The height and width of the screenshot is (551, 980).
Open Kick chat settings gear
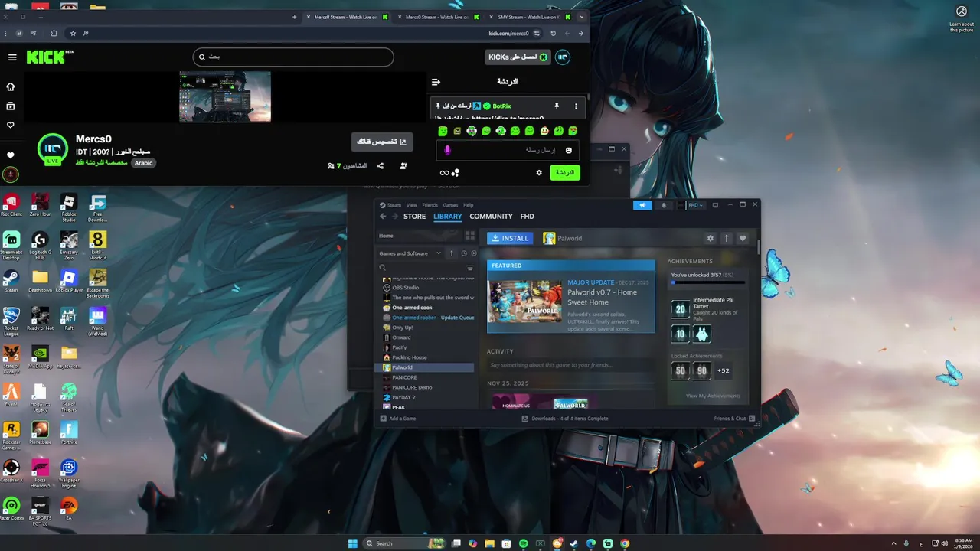coord(539,173)
